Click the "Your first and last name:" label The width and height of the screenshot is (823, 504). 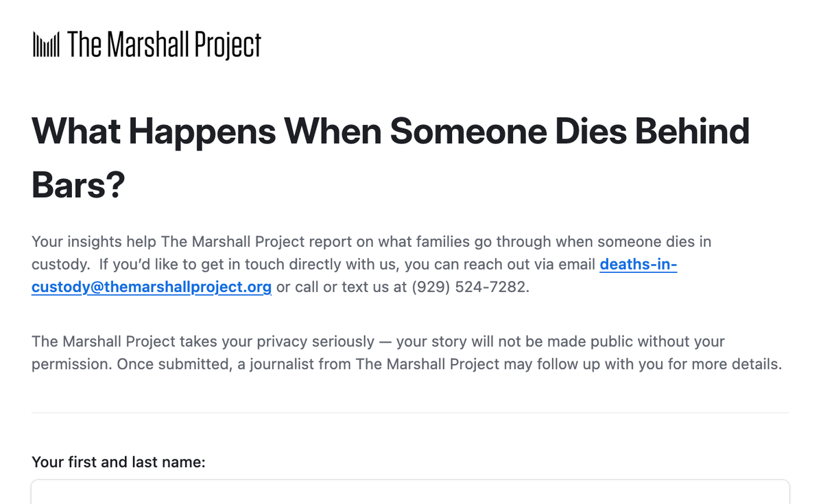click(119, 462)
